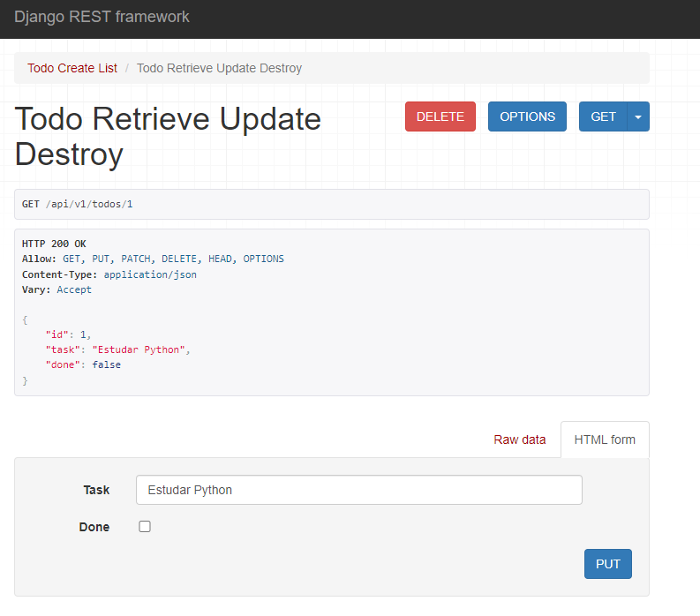Viewport: 700px width, 616px height.
Task: Click the Task field label
Action: click(96, 490)
